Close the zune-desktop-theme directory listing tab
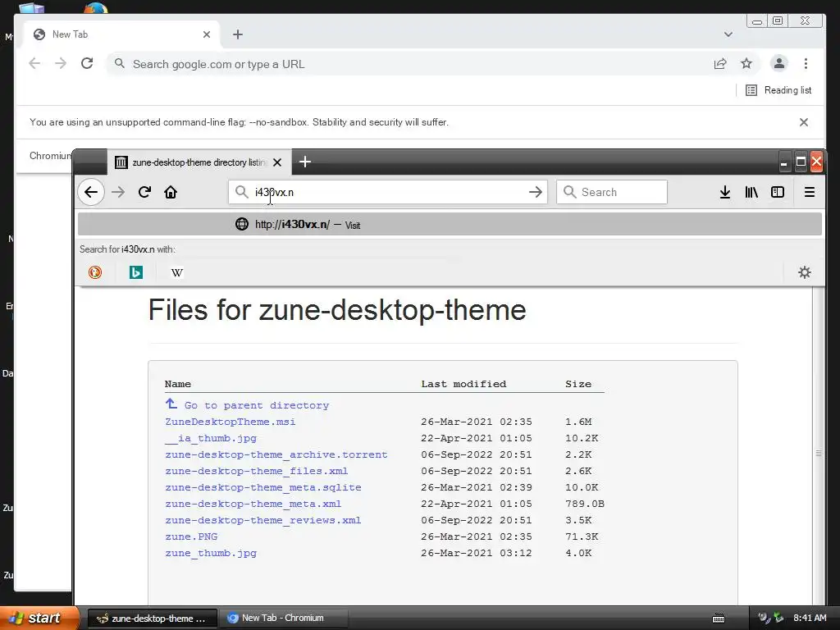This screenshot has width=840, height=630. click(277, 162)
